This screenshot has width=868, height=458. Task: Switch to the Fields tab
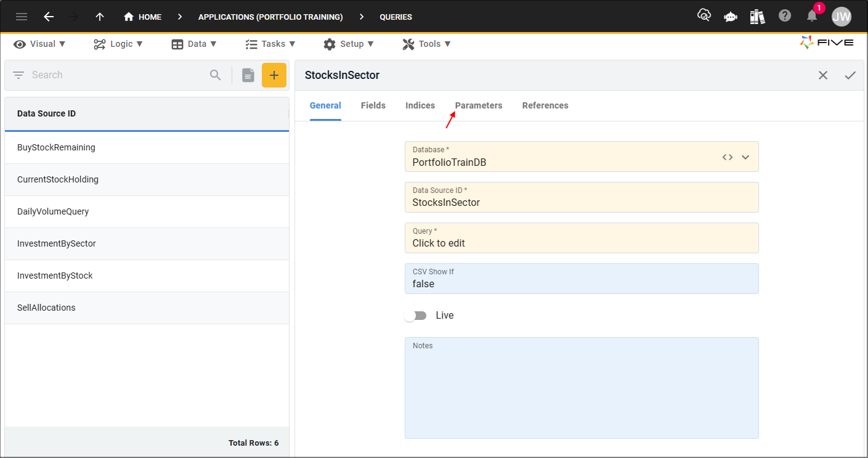373,105
